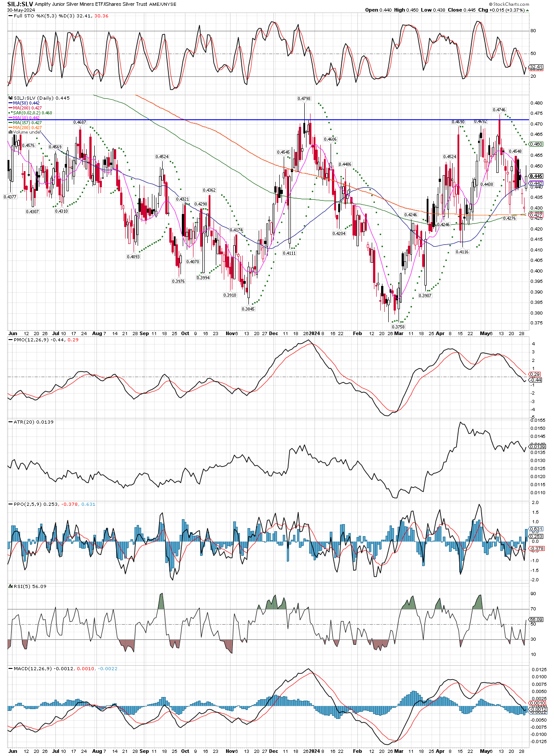Screen dimensions: 554x756
Task: Click the 32.41 stochastic value tag
Action: click(536, 67)
